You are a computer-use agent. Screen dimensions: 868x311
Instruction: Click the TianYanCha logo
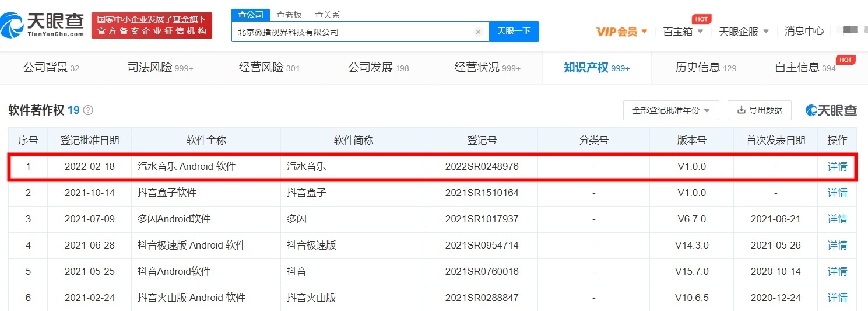[42, 26]
